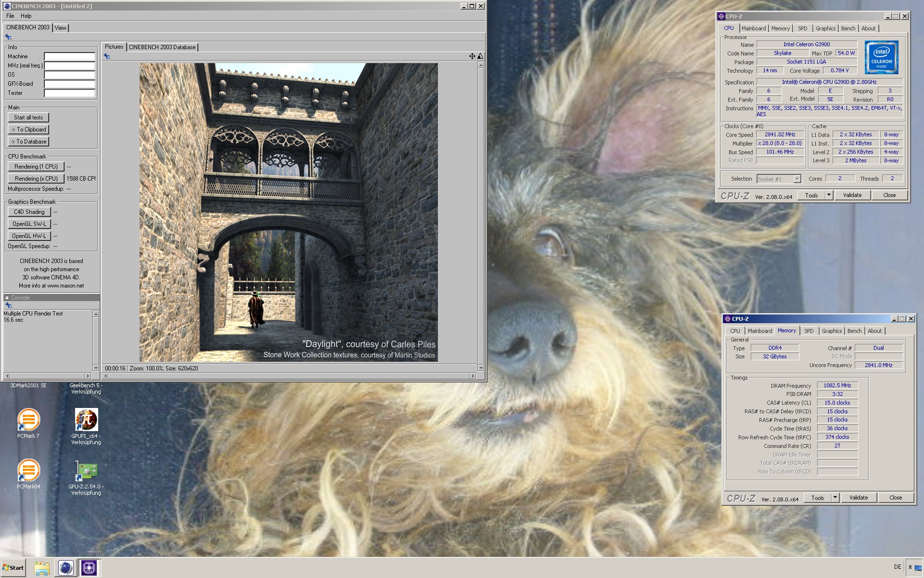This screenshot has height=578, width=924.
Task: Click Tools button in upper CPU-Z
Action: click(x=811, y=195)
